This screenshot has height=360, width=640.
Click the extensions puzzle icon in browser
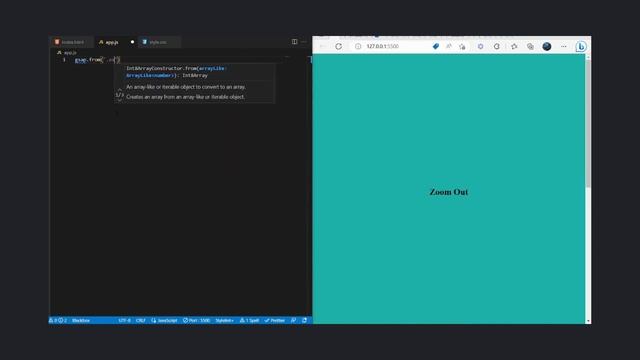tap(480, 47)
